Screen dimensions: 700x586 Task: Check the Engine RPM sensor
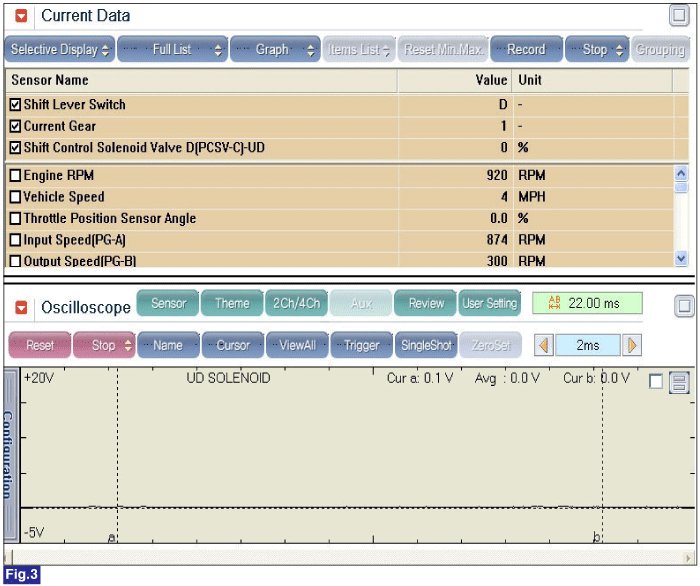15,175
